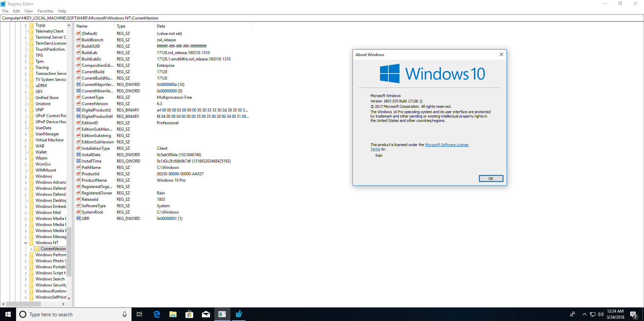Open the View menu

pyautogui.click(x=29, y=11)
